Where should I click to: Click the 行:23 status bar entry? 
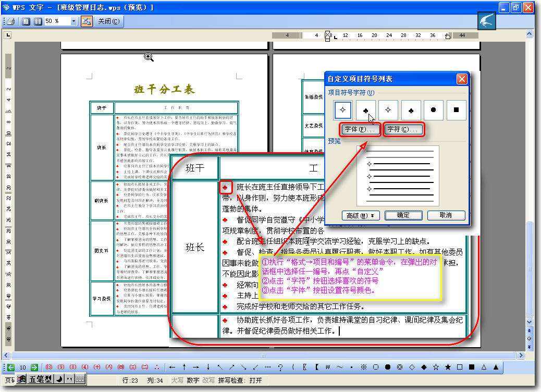pos(130,380)
